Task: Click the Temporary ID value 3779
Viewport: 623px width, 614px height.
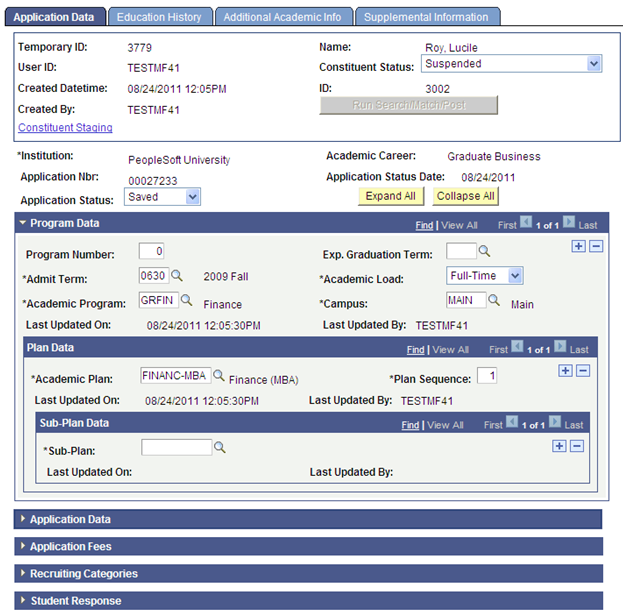Action: (139, 48)
